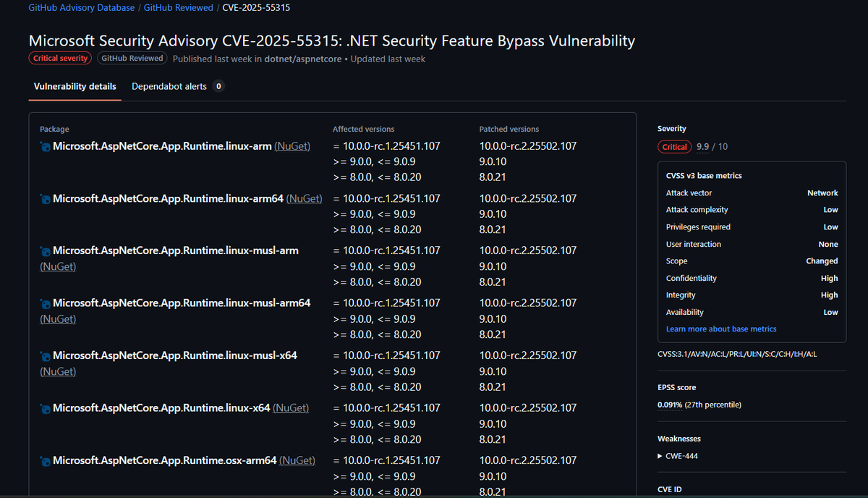Click NuGet link beside osx-arm64 package
Screen dimensions: 868x498
point(297,460)
